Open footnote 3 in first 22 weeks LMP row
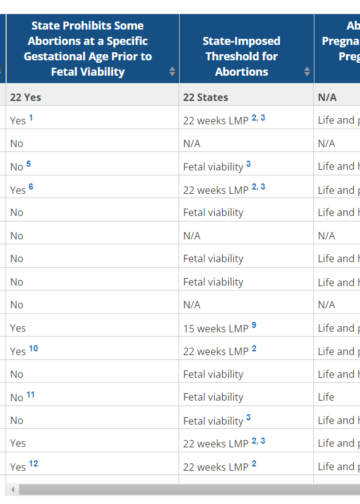Image resolution: width=360 pixels, height=504 pixels. 263,118
